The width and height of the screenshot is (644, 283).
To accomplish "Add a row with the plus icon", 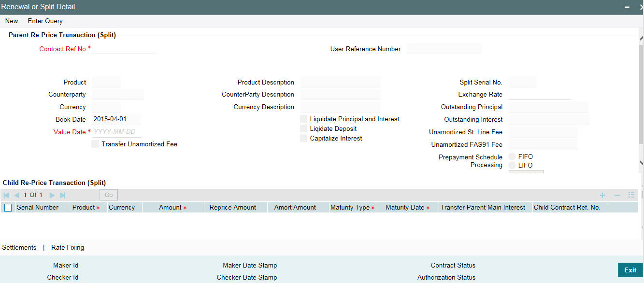I will (602, 195).
